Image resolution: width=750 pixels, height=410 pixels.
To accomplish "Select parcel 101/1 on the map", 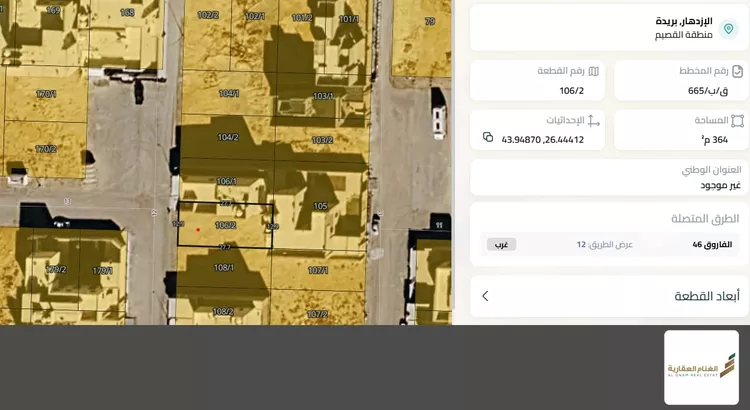I will [x=349, y=19].
